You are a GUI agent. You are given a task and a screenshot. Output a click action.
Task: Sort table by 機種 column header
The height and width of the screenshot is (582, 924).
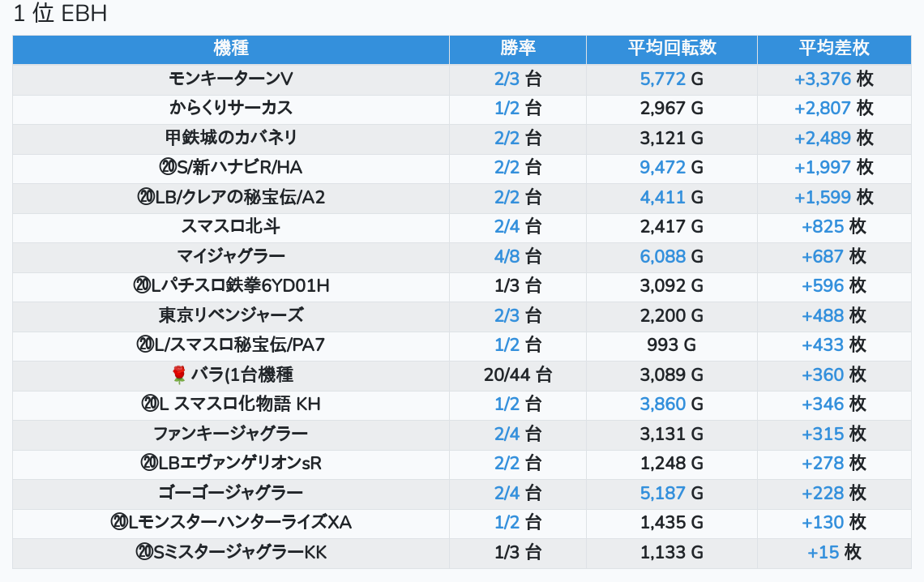(x=231, y=48)
